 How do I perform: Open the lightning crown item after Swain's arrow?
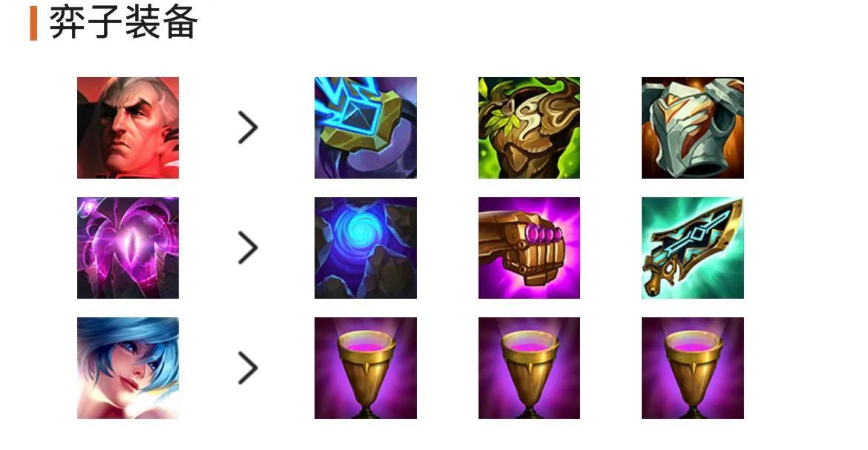pyautogui.click(x=365, y=128)
